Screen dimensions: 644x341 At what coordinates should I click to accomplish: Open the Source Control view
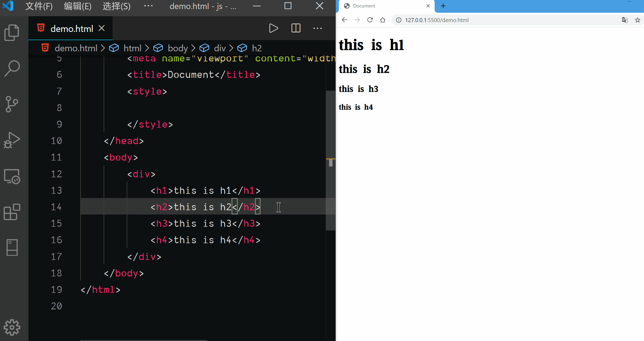[12, 104]
